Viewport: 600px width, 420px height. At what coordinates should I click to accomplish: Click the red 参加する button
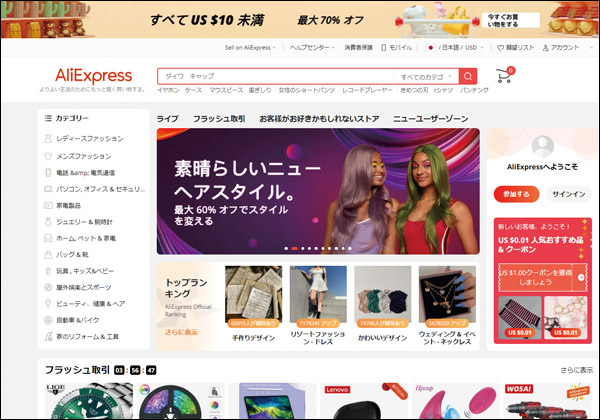point(516,194)
